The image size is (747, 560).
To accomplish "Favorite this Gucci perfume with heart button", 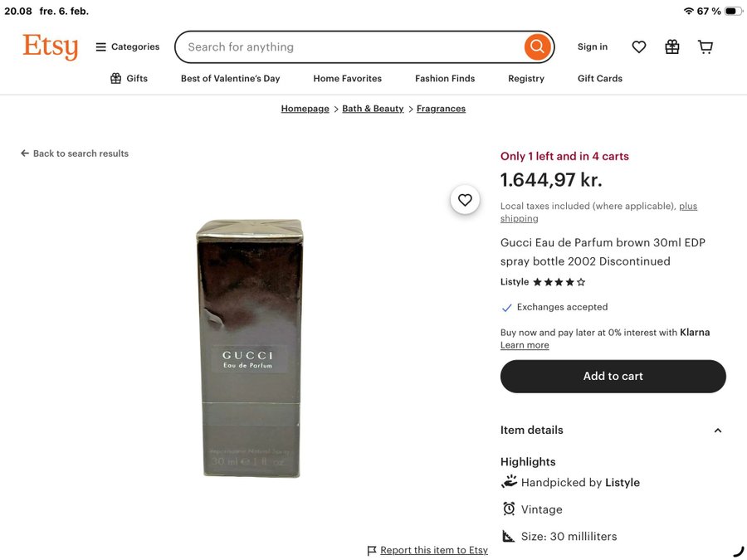I will [465, 200].
